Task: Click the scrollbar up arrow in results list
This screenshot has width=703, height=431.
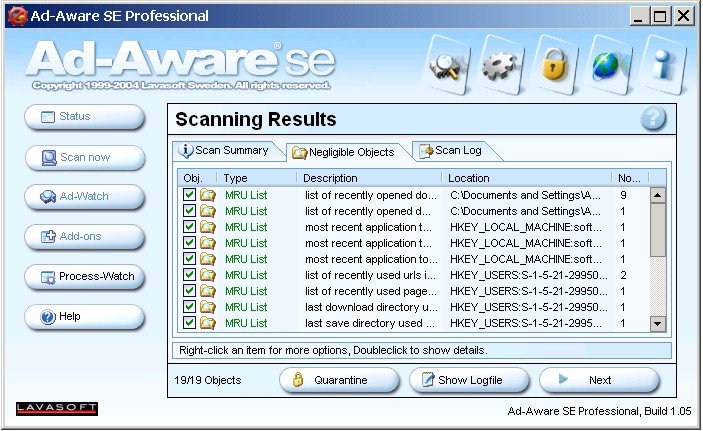Action: coord(658,195)
